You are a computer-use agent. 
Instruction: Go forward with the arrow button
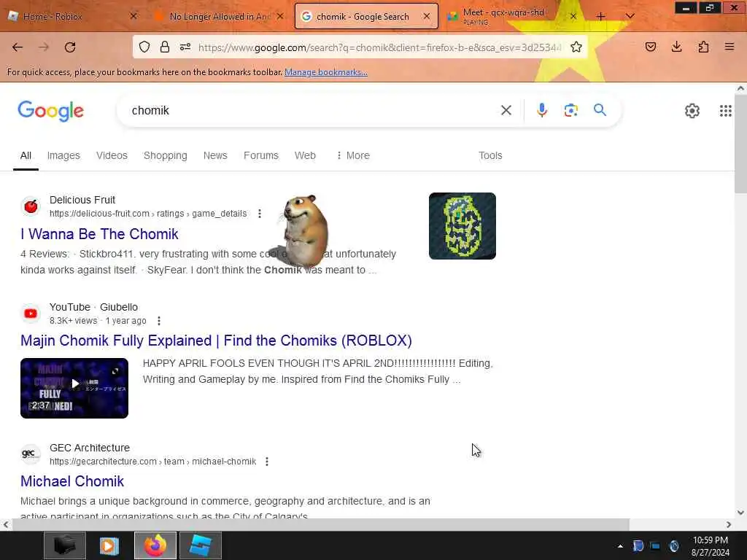click(43, 47)
